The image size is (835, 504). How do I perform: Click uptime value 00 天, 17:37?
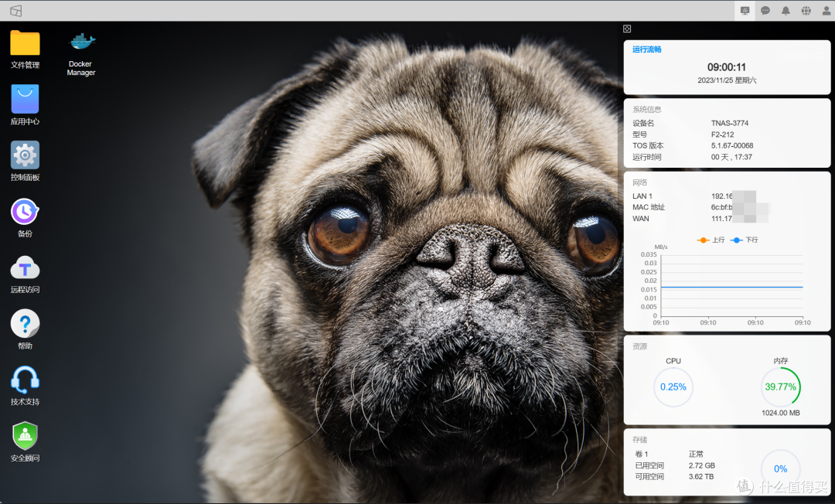(731, 157)
